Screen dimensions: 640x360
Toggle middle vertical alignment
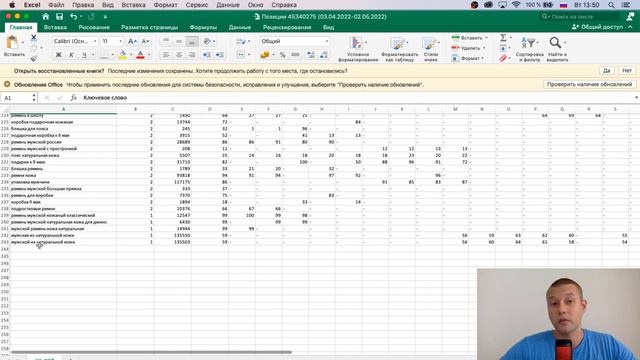click(x=179, y=41)
